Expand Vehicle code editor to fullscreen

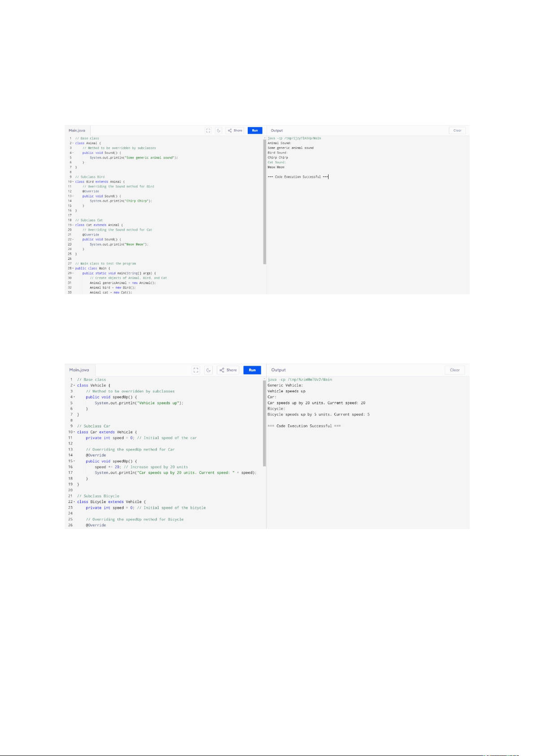(196, 370)
